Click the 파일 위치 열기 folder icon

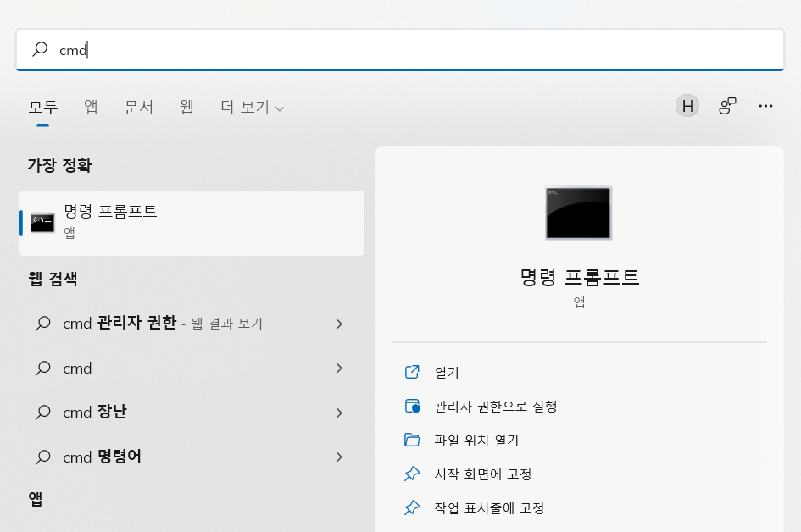(x=412, y=440)
